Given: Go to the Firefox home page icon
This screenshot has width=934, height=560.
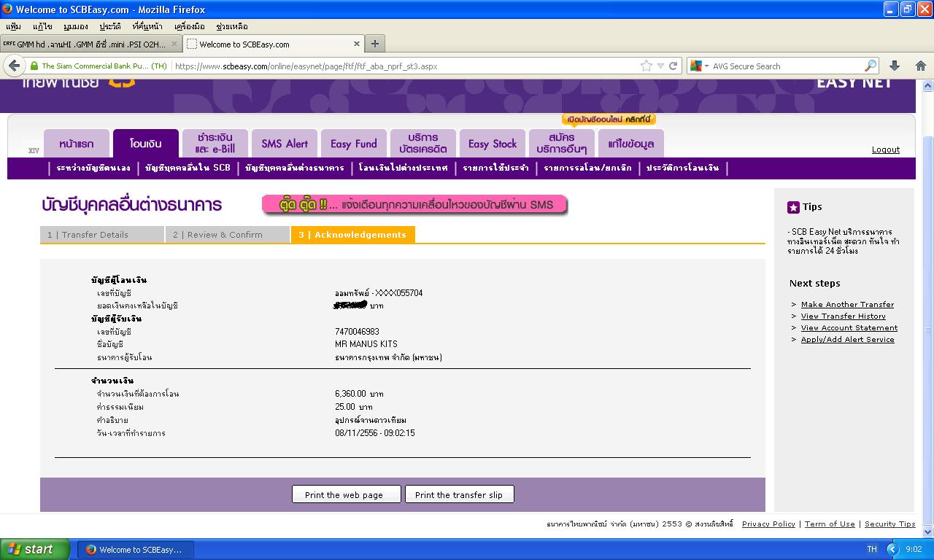Looking at the screenshot, I should pyautogui.click(x=920, y=66).
